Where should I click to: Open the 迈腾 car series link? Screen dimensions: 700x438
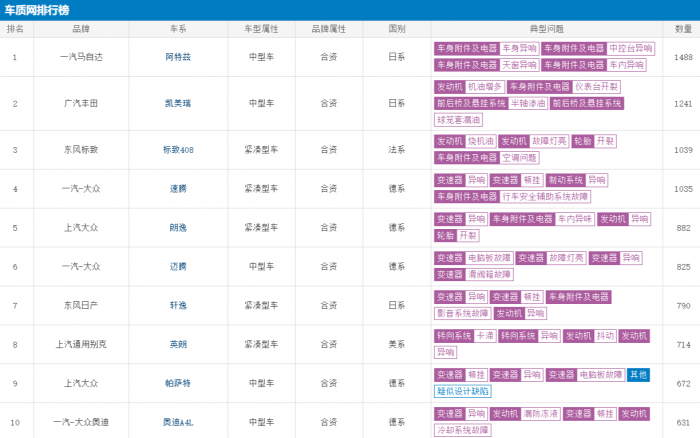click(x=178, y=267)
